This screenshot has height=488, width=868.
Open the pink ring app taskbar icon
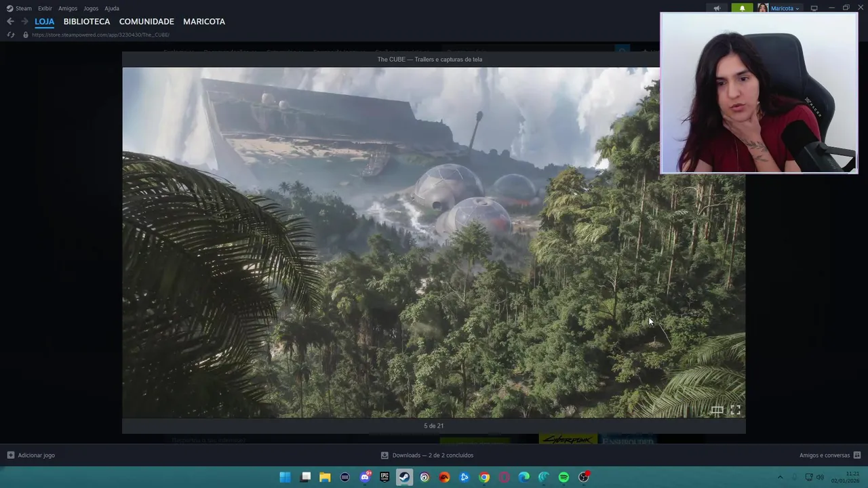pyautogui.click(x=504, y=477)
